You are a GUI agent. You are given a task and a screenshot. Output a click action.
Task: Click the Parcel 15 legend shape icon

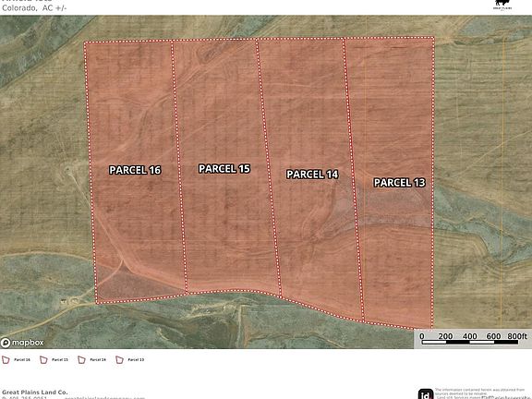pos(43,359)
